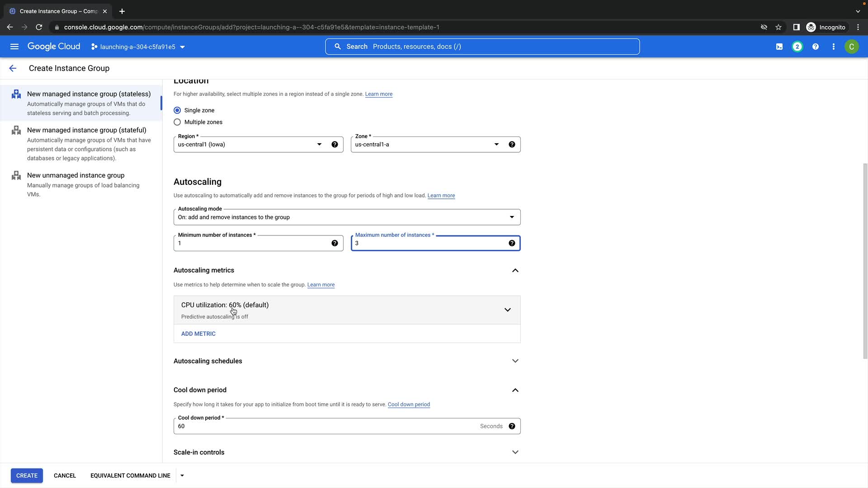Open the Autoscaling mode dropdown
868x488 pixels.
coord(346,217)
